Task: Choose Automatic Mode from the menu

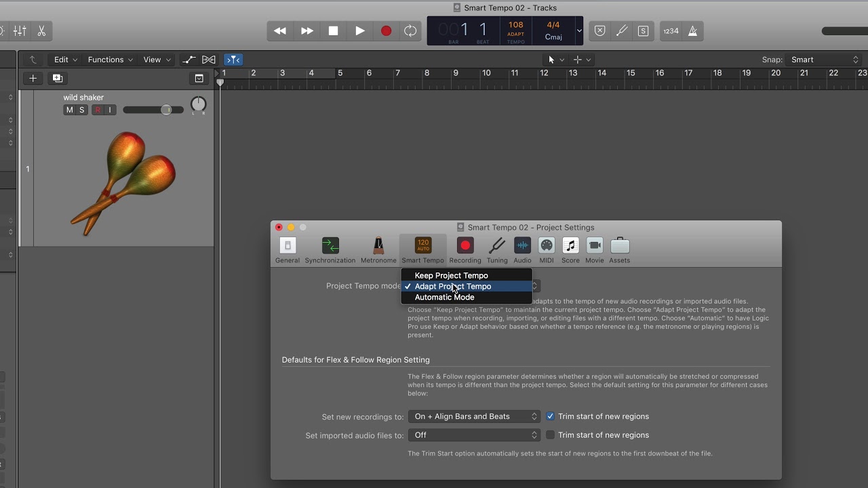Action: click(x=467, y=297)
